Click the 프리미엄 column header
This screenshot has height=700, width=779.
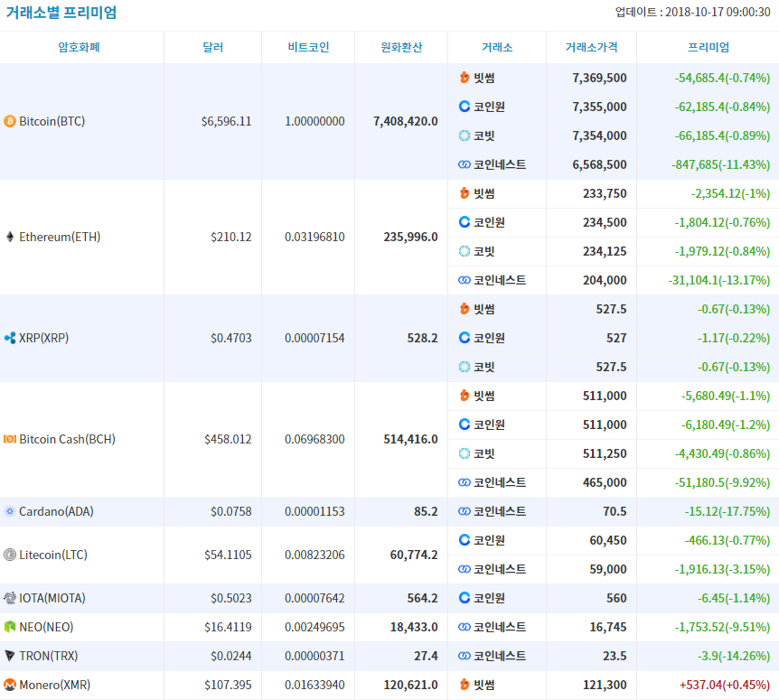click(x=709, y=47)
